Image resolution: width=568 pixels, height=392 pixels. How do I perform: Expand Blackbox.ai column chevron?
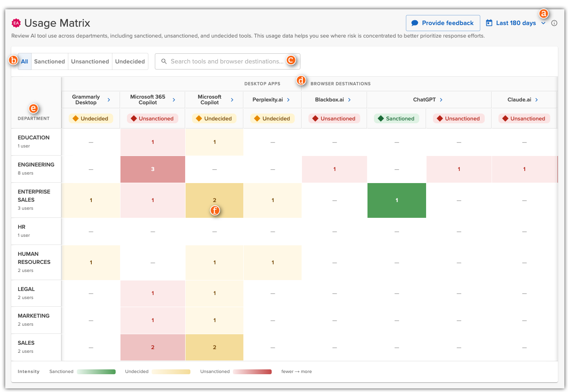pos(349,100)
